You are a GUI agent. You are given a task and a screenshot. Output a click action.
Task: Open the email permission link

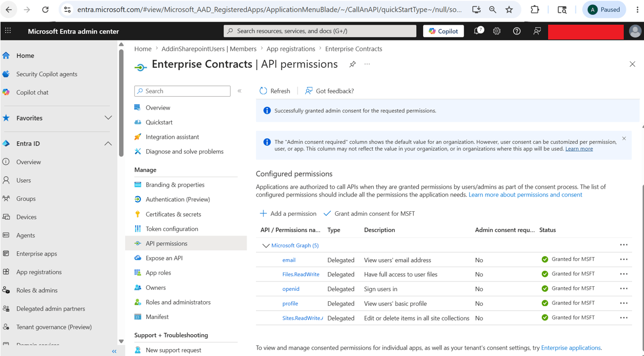[289, 260]
